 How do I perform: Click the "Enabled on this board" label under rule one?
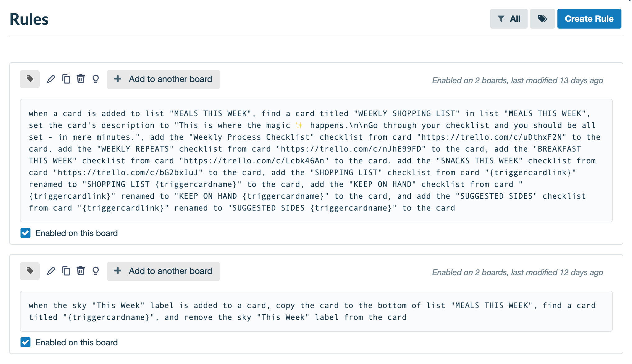(76, 233)
